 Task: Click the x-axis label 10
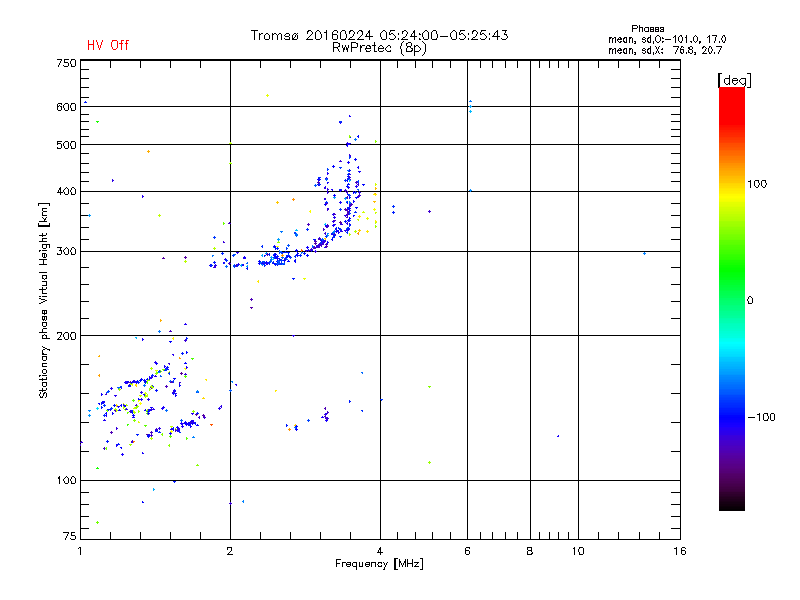(578, 551)
